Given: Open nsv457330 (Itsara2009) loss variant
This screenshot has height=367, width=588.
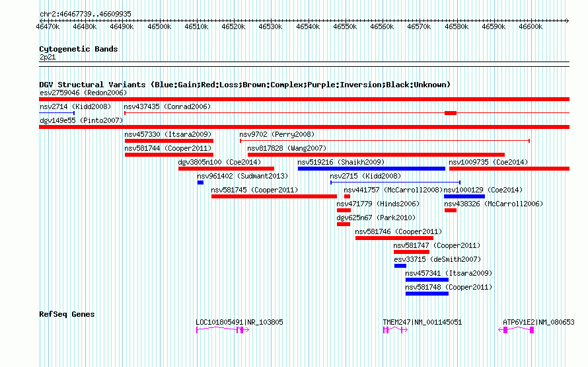Looking at the screenshot, I should point(168,141).
